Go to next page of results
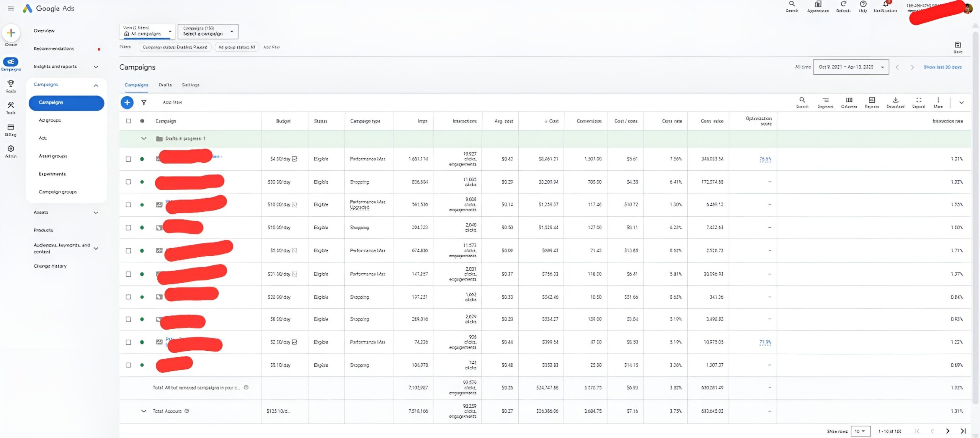Image resolution: width=980 pixels, height=438 pixels. [947, 431]
